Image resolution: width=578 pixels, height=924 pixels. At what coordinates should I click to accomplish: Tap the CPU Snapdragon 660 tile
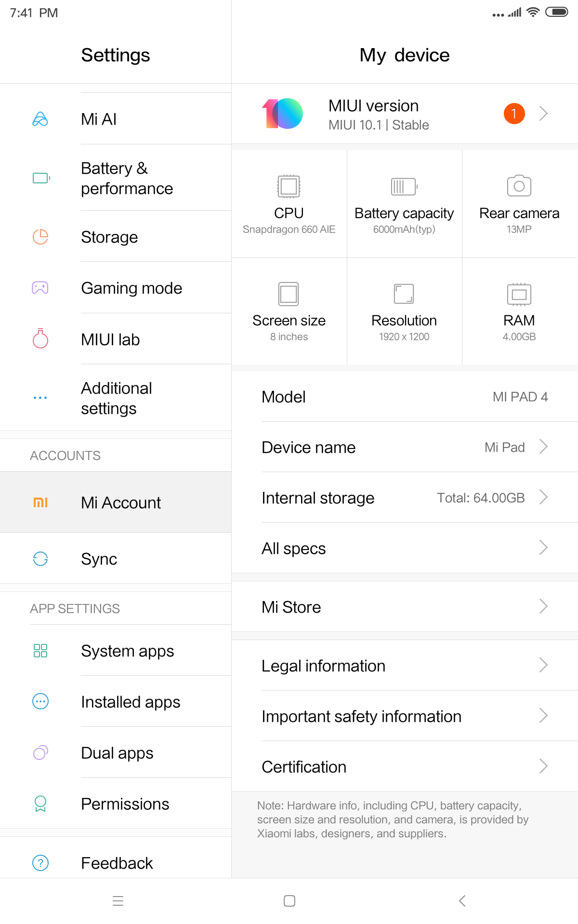pos(289,204)
